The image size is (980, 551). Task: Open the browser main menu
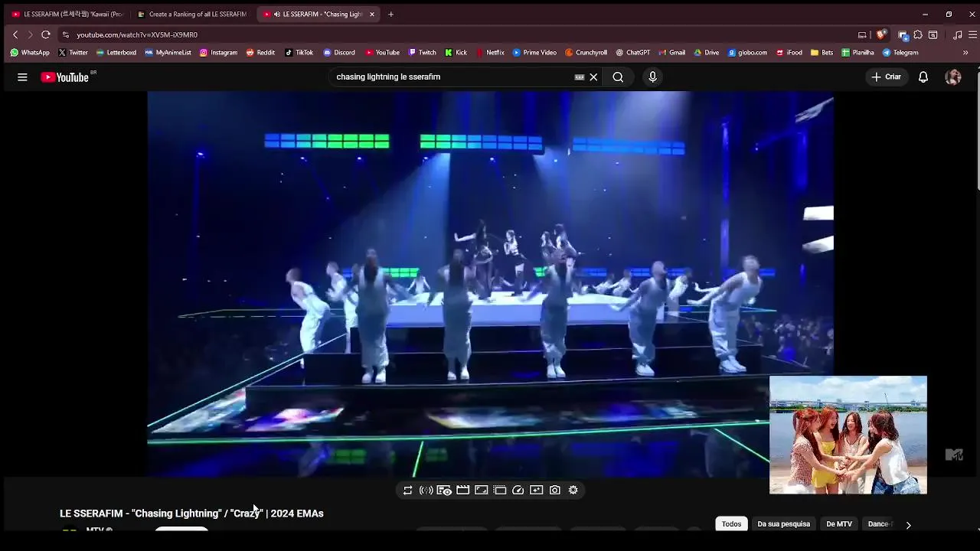point(972,34)
